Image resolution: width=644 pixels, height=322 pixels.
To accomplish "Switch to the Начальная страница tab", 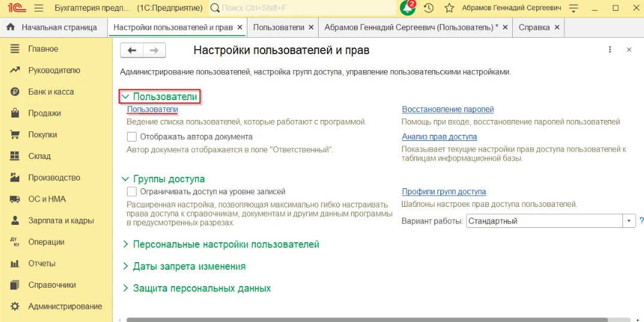I will pyautogui.click(x=54, y=28).
